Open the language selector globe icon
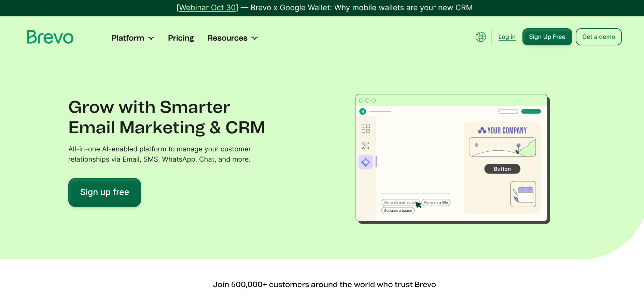 (480, 37)
